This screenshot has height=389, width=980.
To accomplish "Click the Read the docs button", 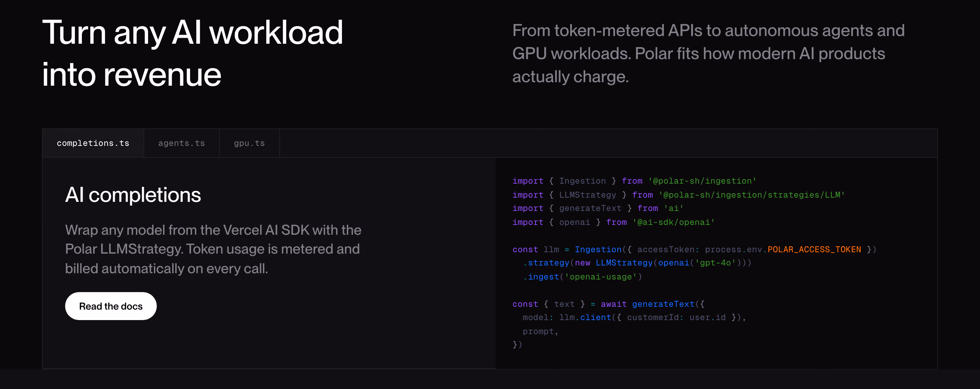I will coord(111,306).
